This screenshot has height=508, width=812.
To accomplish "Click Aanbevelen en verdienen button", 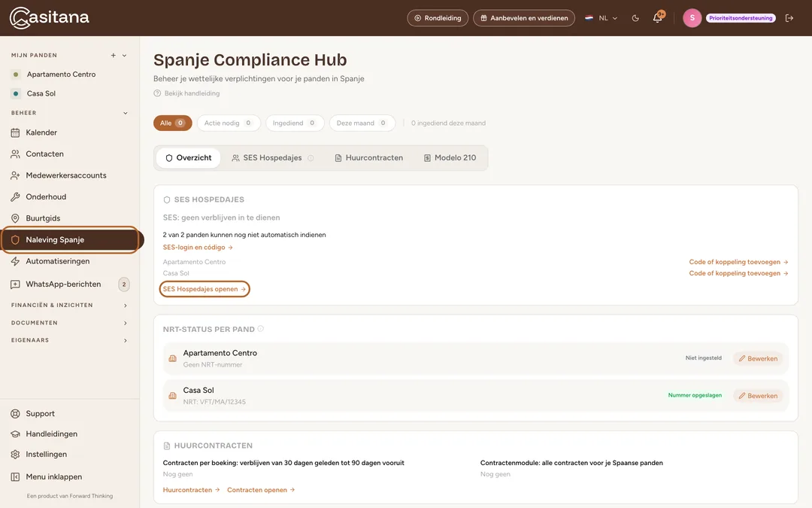I will tap(523, 18).
